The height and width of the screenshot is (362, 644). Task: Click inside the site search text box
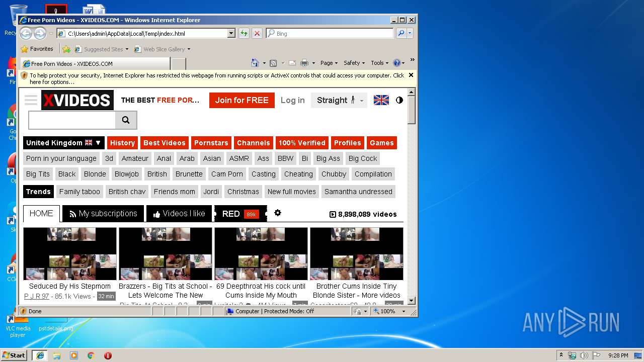click(x=72, y=120)
